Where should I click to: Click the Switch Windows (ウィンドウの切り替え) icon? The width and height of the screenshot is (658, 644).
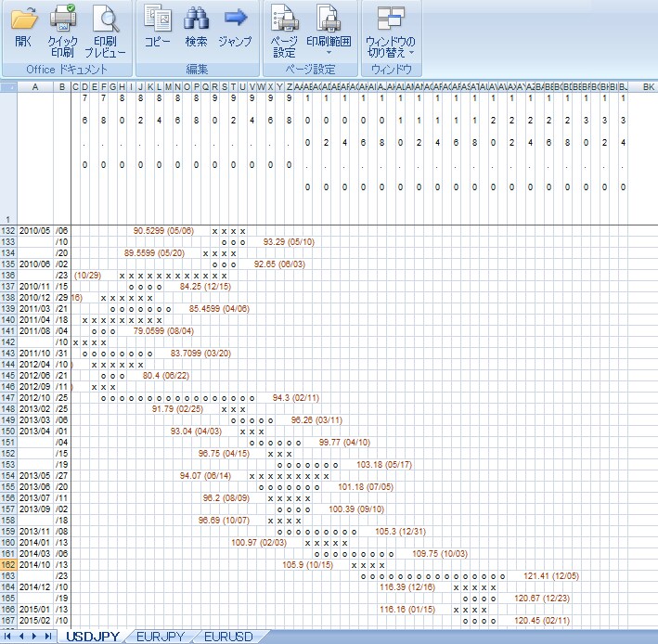pyautogui.click(x=391, y=19)
